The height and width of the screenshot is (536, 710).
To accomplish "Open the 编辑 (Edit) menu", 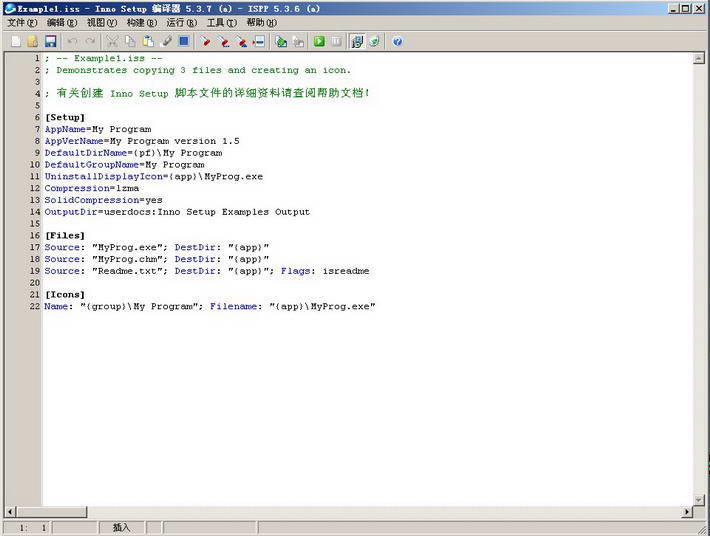I will tap(62, 22).
